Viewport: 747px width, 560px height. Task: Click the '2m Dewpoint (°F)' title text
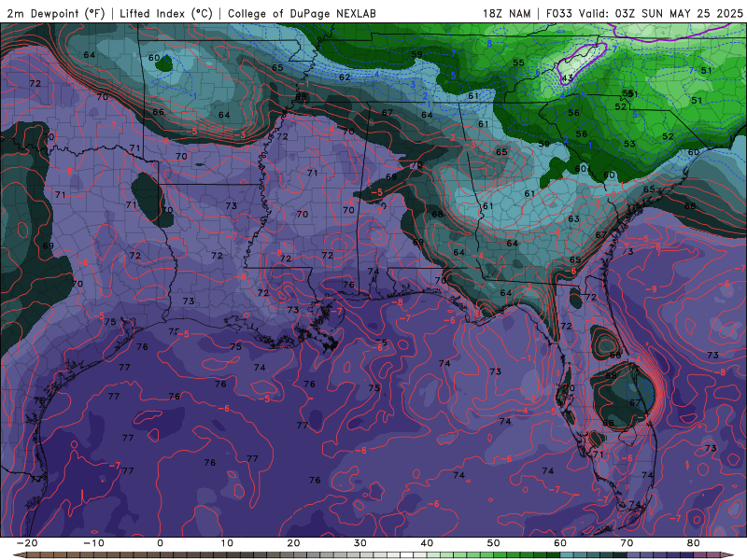56,13
